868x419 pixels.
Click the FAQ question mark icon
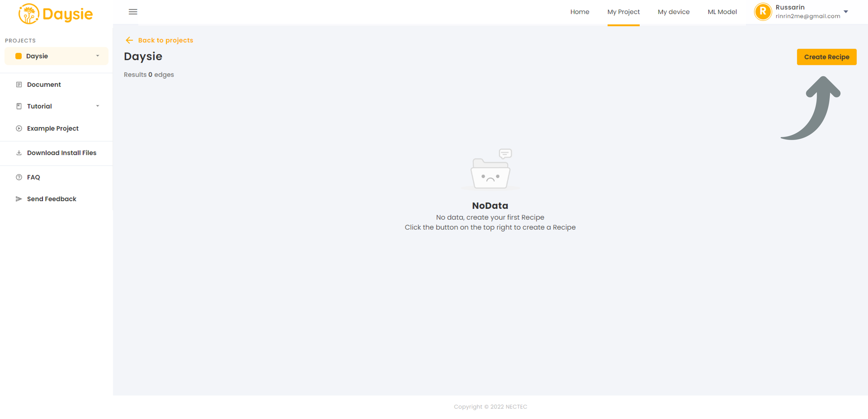click(x=19, y=177)
